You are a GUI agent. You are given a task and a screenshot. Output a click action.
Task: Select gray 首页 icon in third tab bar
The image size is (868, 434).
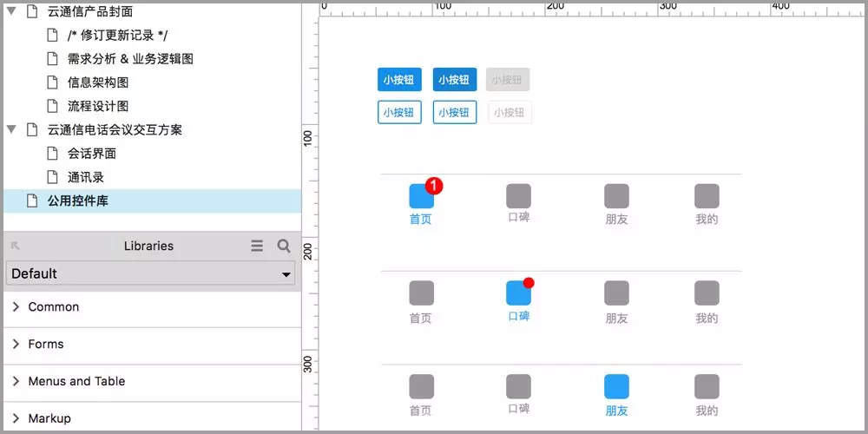click(422, 386)
